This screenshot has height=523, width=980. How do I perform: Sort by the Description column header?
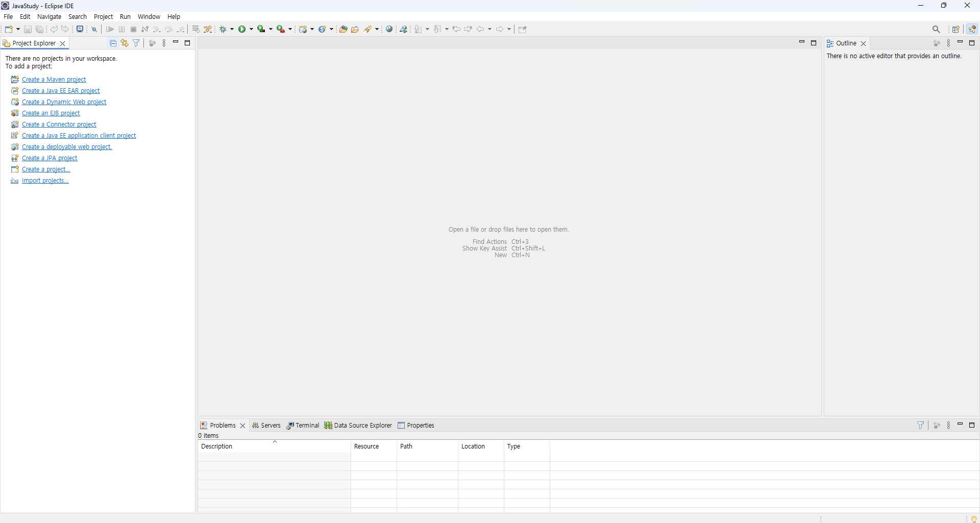click(x=216, y=446)
